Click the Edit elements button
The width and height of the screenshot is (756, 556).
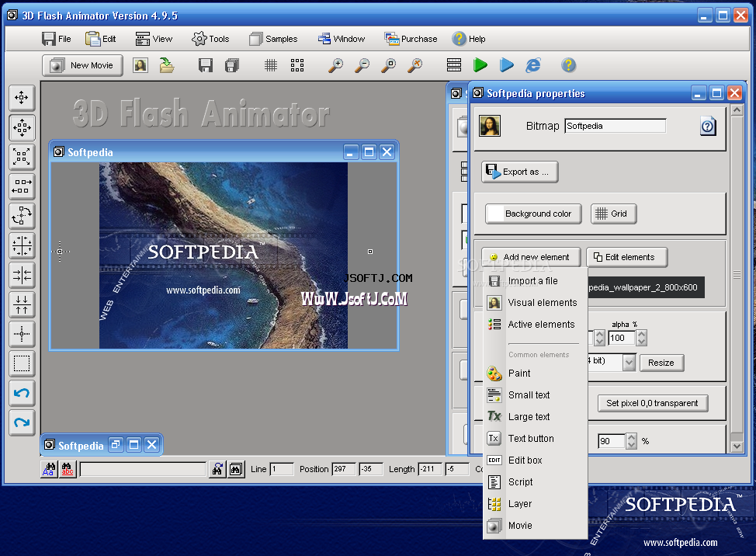click(x=627, y=258)
